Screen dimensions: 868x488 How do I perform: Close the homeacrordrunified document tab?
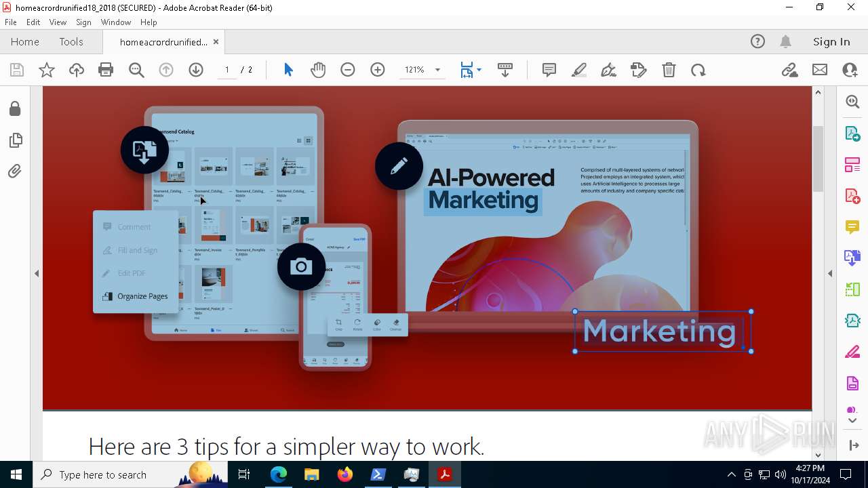(x=216, y=41)
